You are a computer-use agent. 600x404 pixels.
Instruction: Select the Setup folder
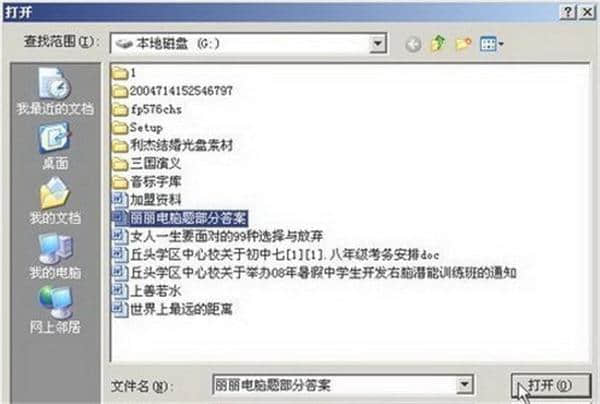click(x=137, y=127)
